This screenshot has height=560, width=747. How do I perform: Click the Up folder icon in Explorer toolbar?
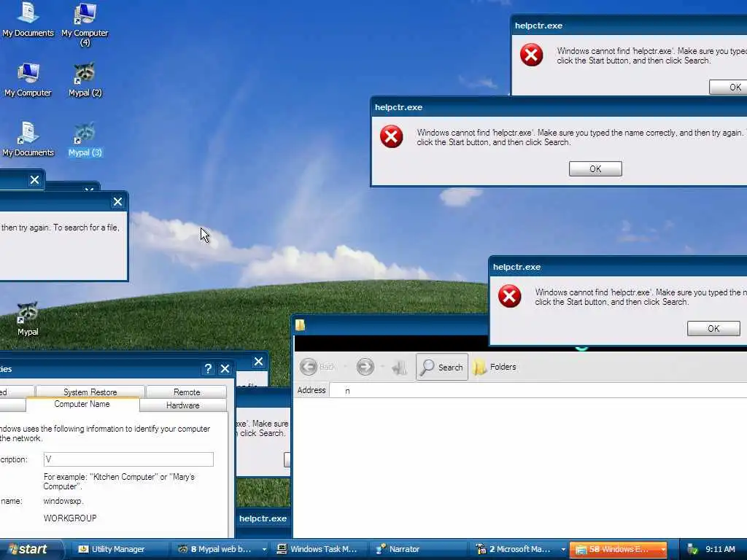399,367
